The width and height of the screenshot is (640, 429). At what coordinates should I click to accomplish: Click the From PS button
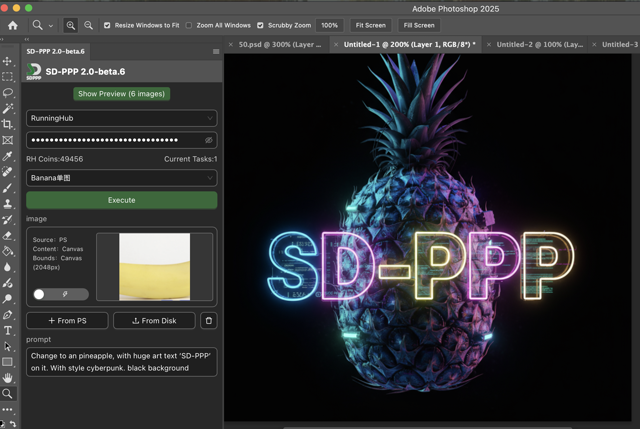67,321
